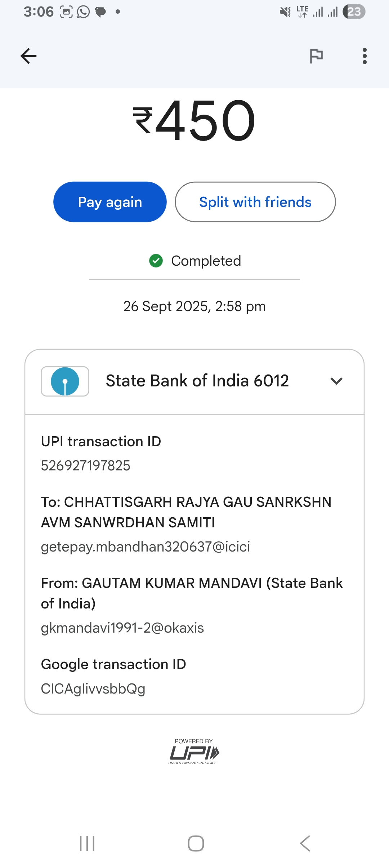This screenshot has height=868, width=389.
Task: Tap the flag report icon
Action: click(316, 56)
